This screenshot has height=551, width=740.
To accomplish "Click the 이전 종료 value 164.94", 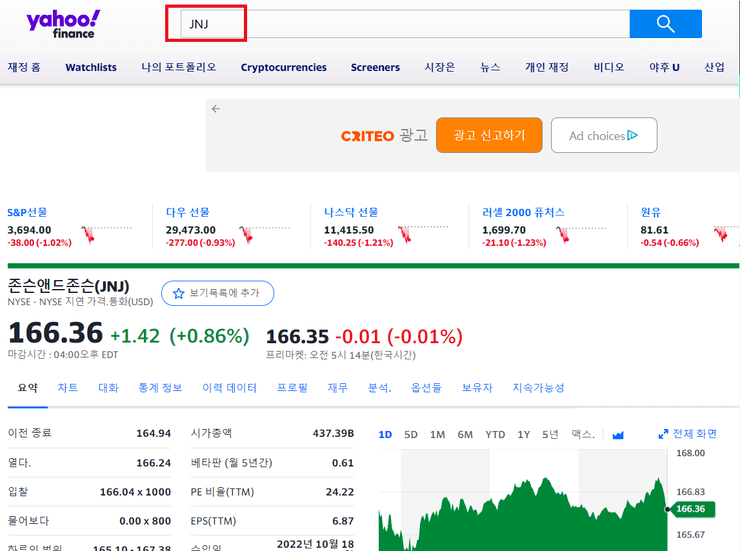I will coord(153,433).
